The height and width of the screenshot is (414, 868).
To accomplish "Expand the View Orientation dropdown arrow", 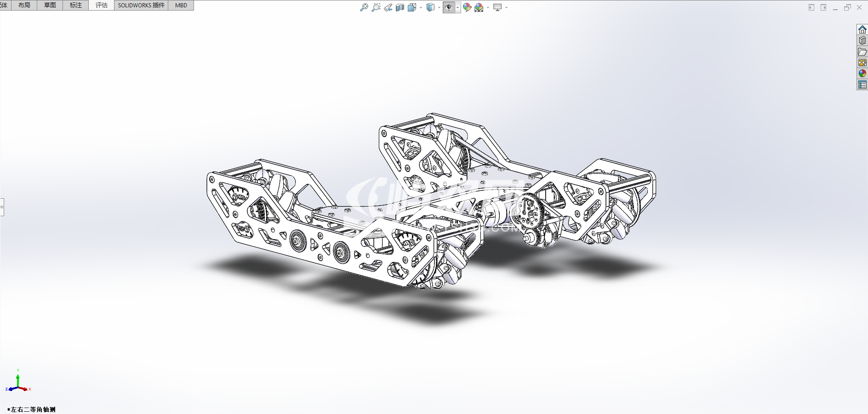I will (x=421, y=7).
